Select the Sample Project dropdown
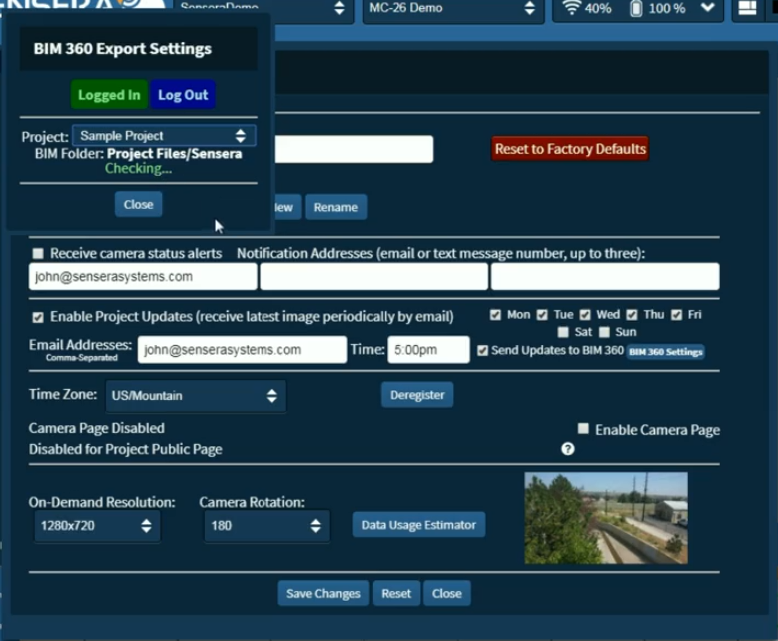The image size is (778, 641). point(164,136)
